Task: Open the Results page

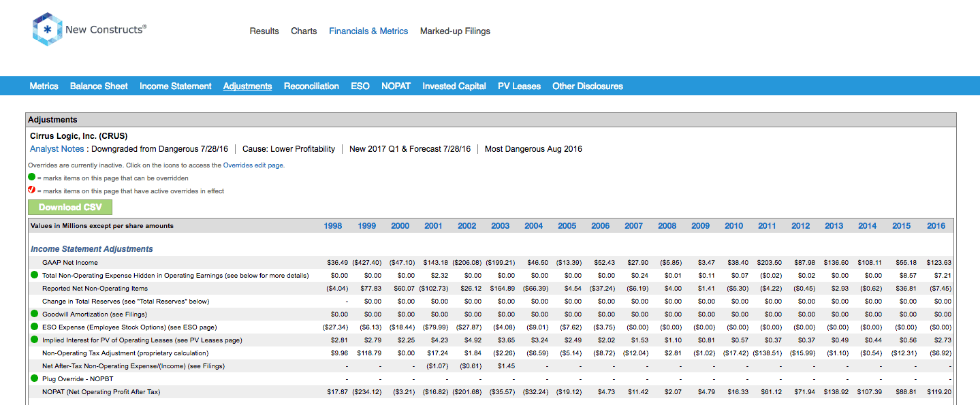Action: click(264, 31)
